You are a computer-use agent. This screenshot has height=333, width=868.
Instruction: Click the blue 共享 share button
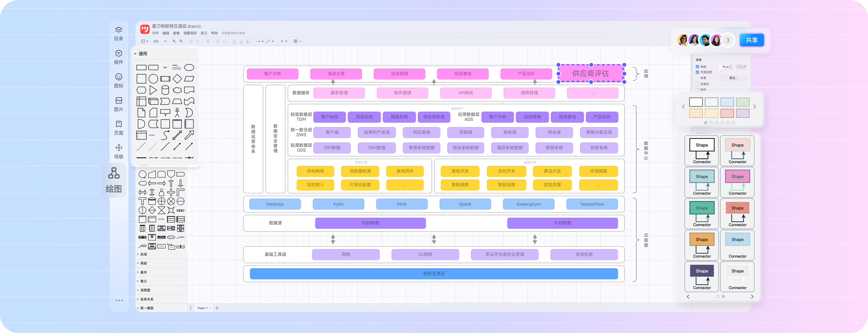pyautogui.click(x=751, y=40)
